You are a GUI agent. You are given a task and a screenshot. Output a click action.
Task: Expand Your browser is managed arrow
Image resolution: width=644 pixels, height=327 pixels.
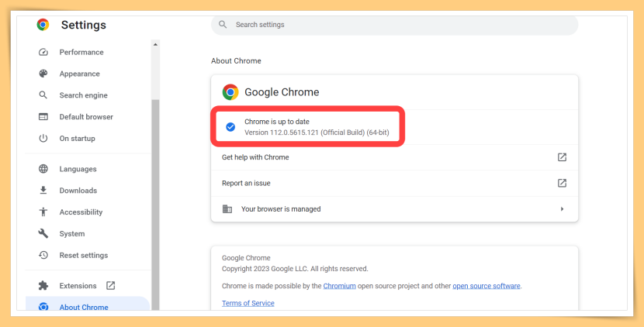point(562,209)
